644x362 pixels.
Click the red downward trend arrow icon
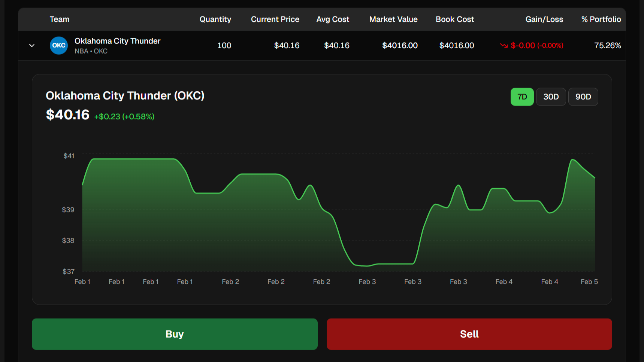[504, 46]
